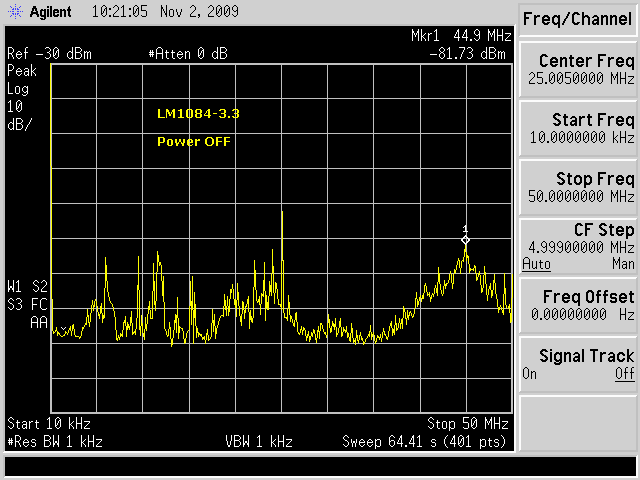
Task: Click the Log scale label
Action: click(x=18, y=89)
